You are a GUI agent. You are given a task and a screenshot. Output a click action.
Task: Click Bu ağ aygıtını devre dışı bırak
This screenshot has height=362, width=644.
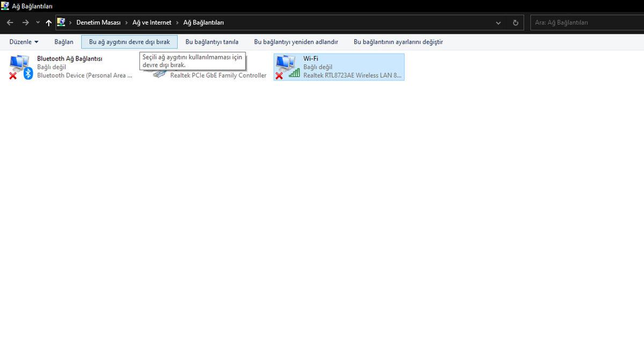129,42
